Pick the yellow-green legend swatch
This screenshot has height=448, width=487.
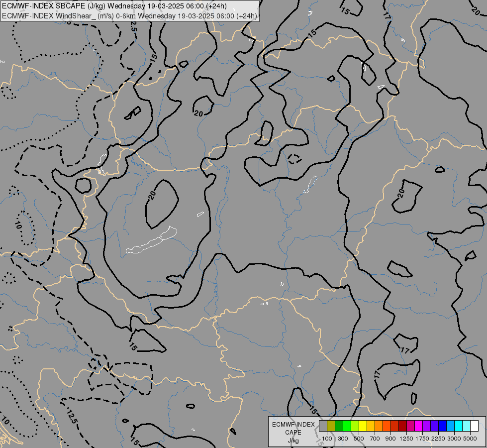[x=355, y=426]
